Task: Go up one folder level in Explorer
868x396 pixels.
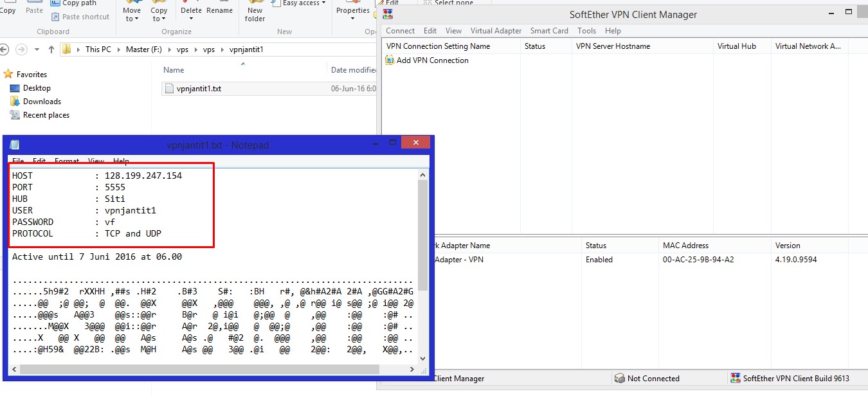Action: click(x=52, y=50)
